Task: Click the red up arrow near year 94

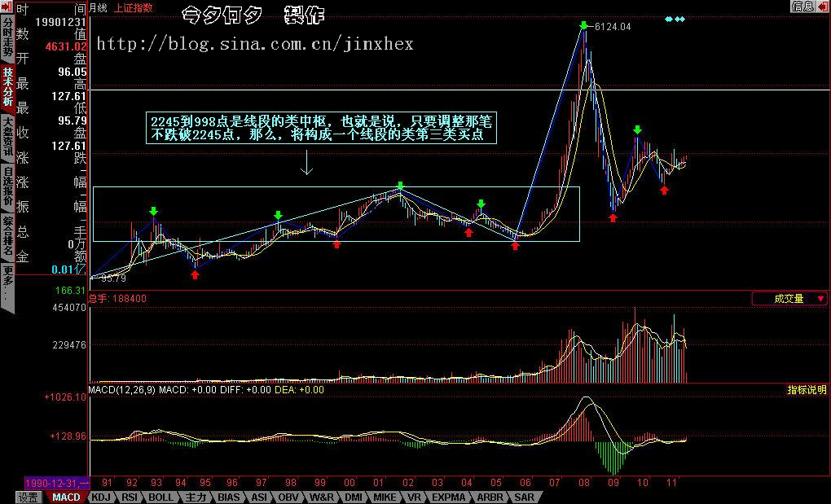Action: pyautogui.click(x=194, y=275)
